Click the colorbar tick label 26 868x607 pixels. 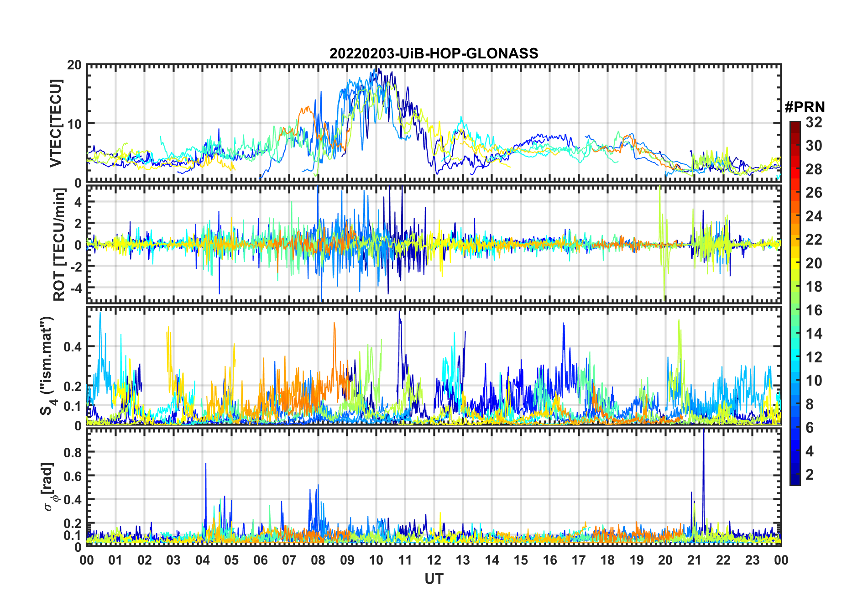pos(814,193)
